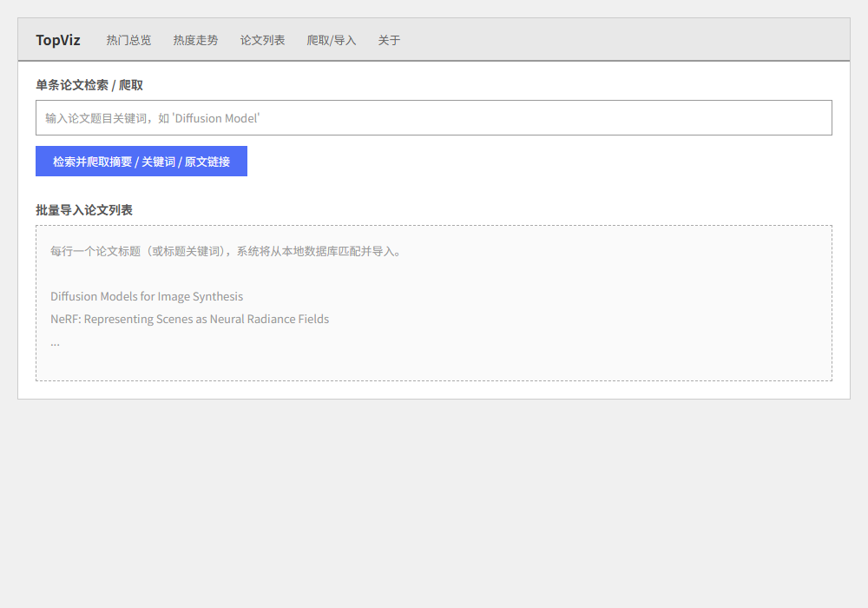This screenshot has width=868, height=608.
Task: Click the 单条论文检索 / 爬取 heading
Action: coord(89,85)
